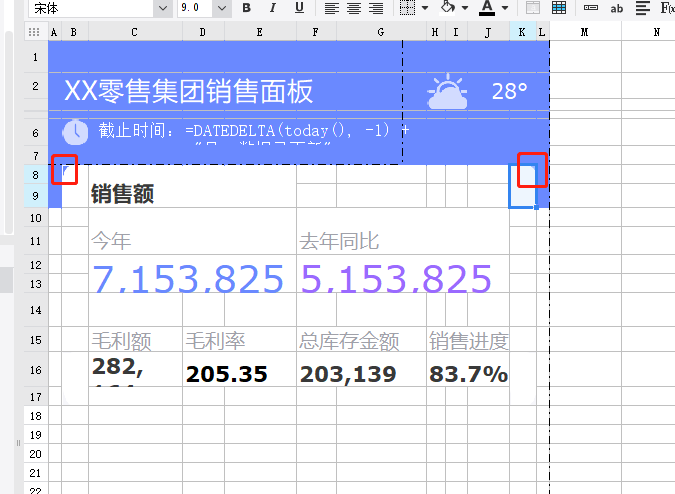Click the 28° temperature cell
Screen dimensions: 675x494
point(510,91)
